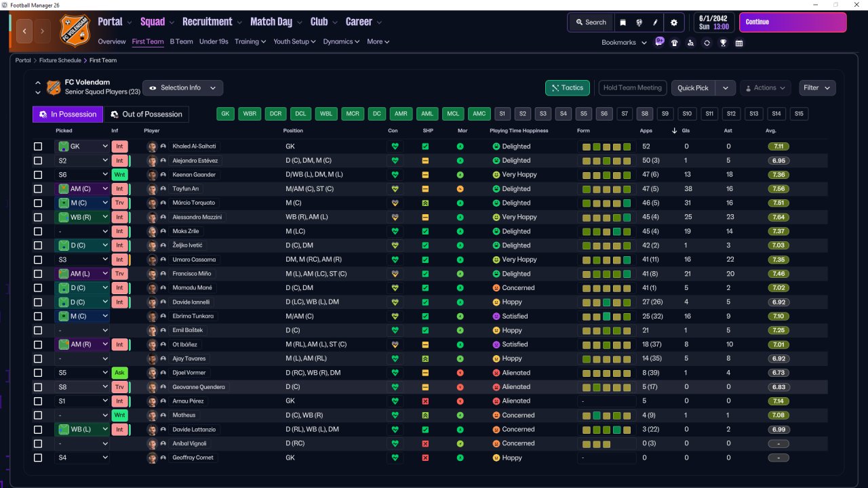The width and height of the screenshot is (868, 488).
Task: Open the picked position dropdown for Maks Zrile
Action: [x=81, y=232]
